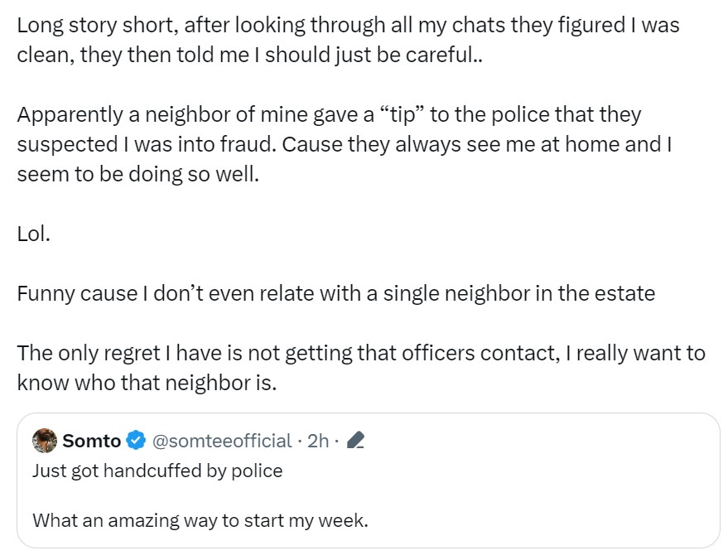This screenshot has width=728, height=560.
Task: Click Somto's profile avatar in quoted post
Action: (45, 441)
